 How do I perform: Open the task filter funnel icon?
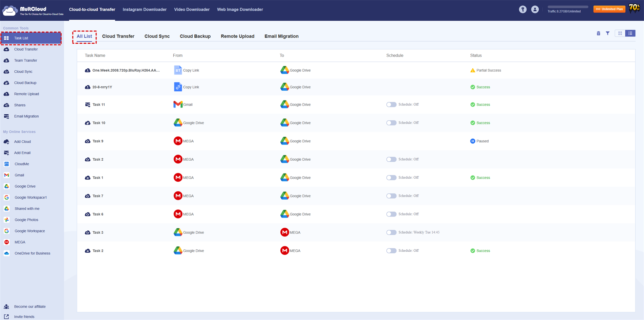click(x=608, y=33)
